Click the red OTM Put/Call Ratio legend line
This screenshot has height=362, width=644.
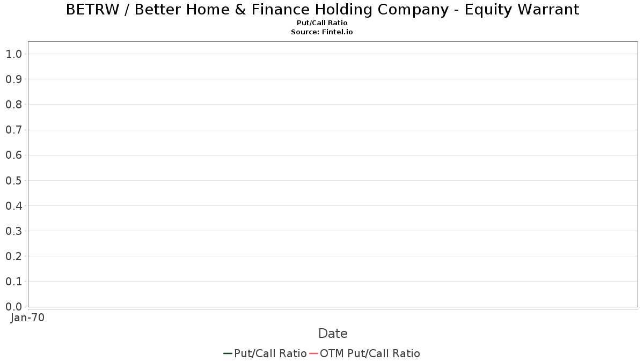coord(313,353)
